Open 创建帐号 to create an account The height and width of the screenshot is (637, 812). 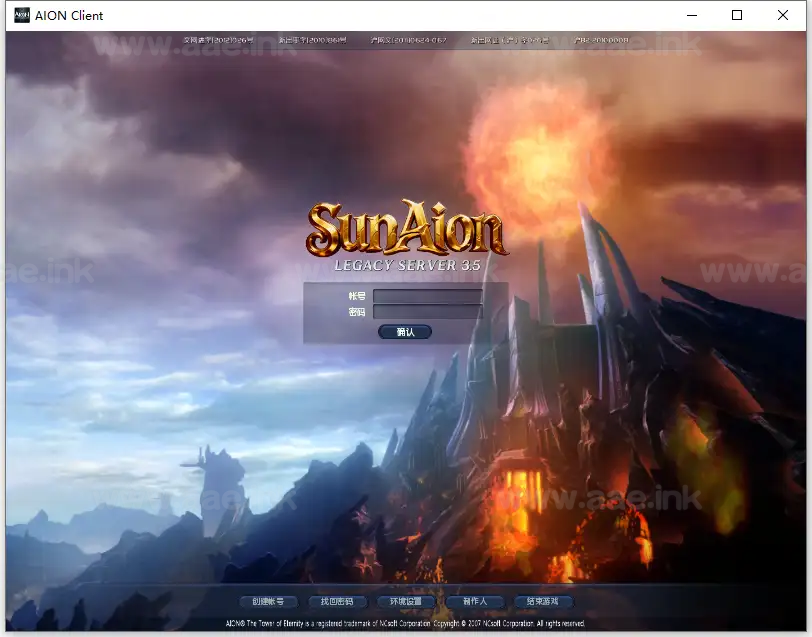coord(268,602)
